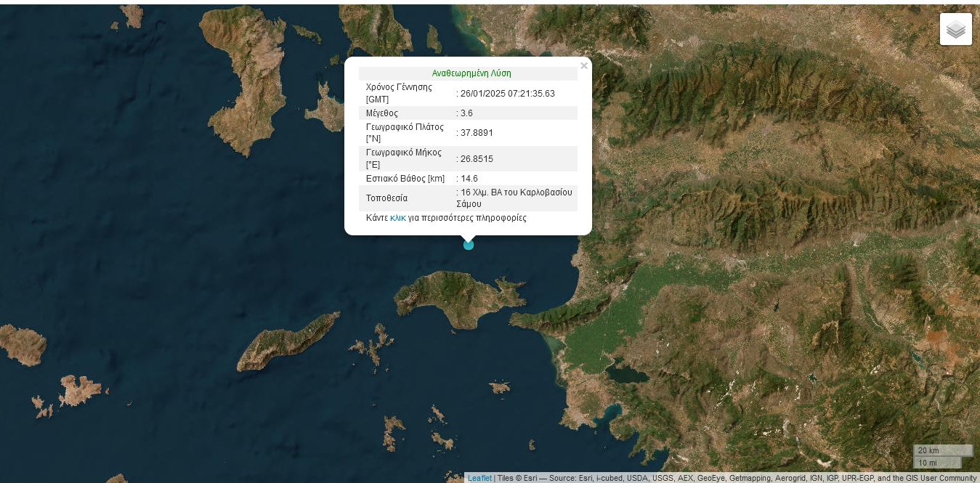Screen dimensions: 980x483
Task: Click the Γεωγραφικό Πλάτος label
Action: coord(405,133)
